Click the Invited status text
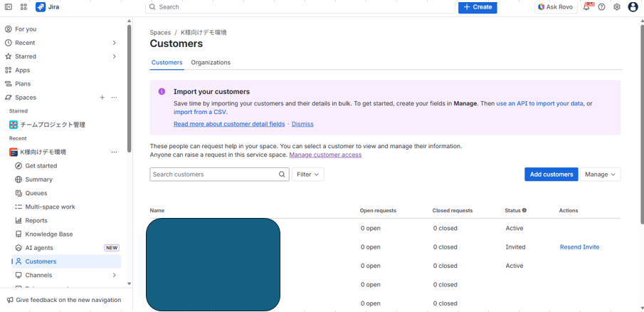Image resolution: width=644 pixels, height=312 pixels. (x=515, y=247)
